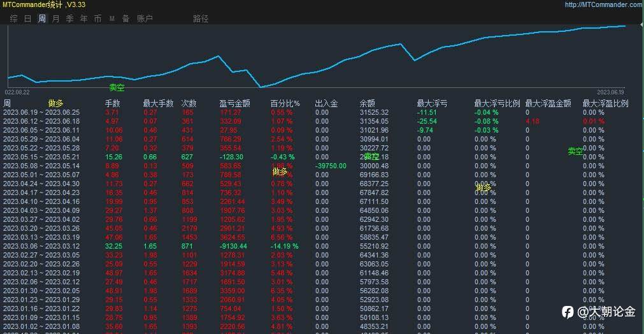This screenshot has width=644, height=334.
Task: Click the 最大手数 column header
Action: (x=158, y=103)
